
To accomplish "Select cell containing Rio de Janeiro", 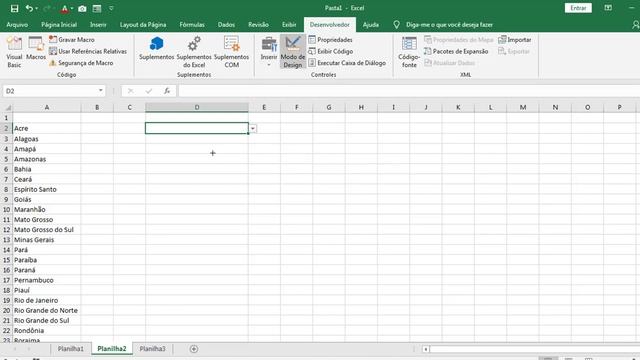I will tap(47, 300).
